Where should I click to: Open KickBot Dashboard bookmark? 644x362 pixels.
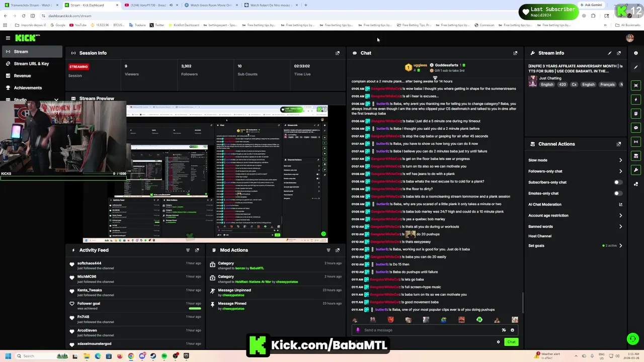click(183, 25)
